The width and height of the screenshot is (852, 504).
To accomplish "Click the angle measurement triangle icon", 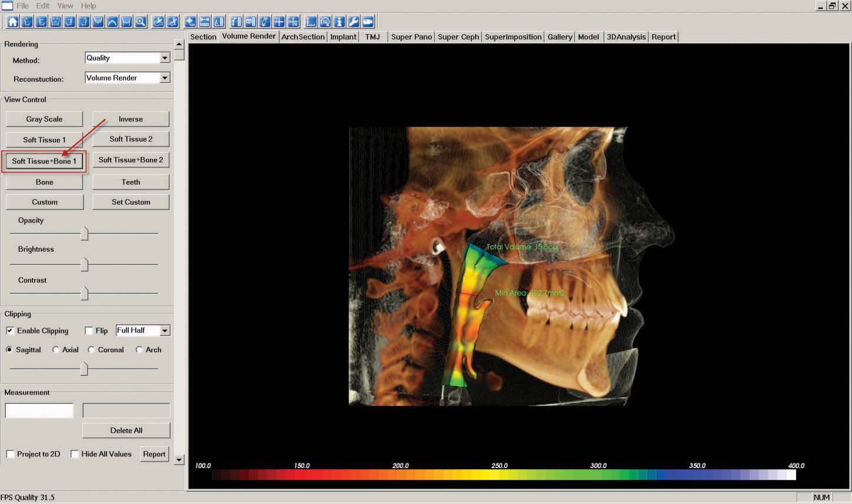I will 219,22.
